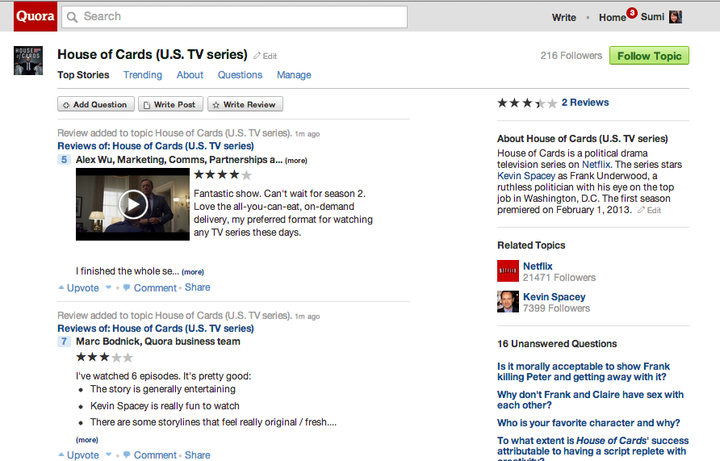Upvote Marc Bodnick's review
Screen dimensions: 720x461
79,455
